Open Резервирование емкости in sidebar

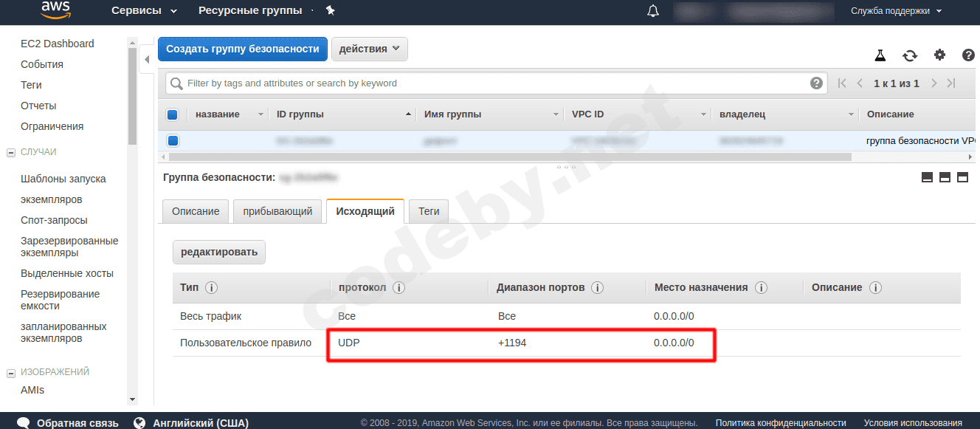(x=61, y=300)
